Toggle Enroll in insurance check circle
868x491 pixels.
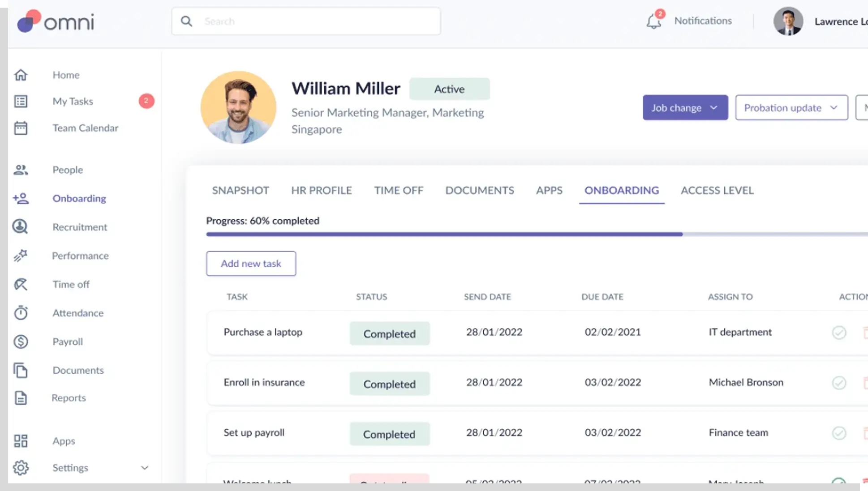839,383
